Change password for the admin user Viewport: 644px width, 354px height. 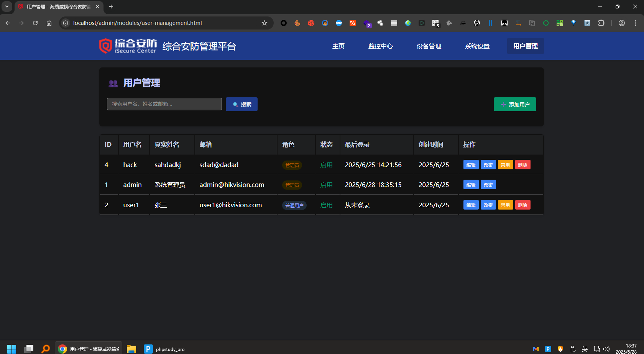[488, 185]
